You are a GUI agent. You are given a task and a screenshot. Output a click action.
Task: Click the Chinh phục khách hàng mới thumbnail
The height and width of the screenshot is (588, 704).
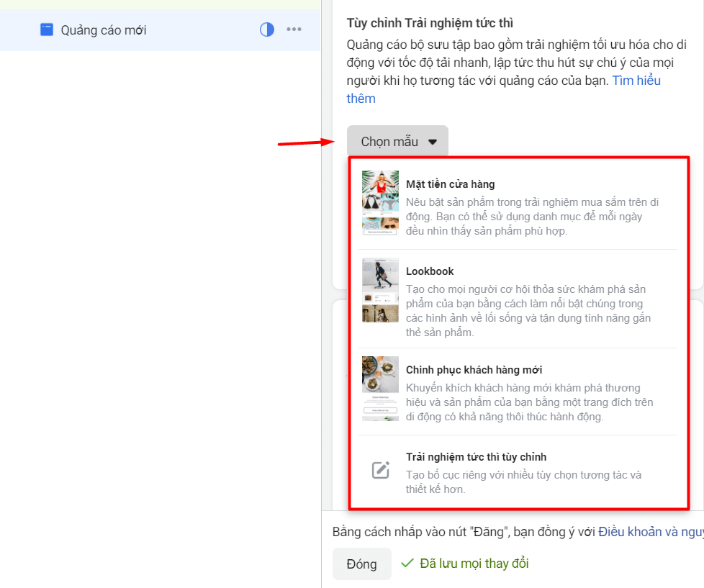click(x=380, y=388)
